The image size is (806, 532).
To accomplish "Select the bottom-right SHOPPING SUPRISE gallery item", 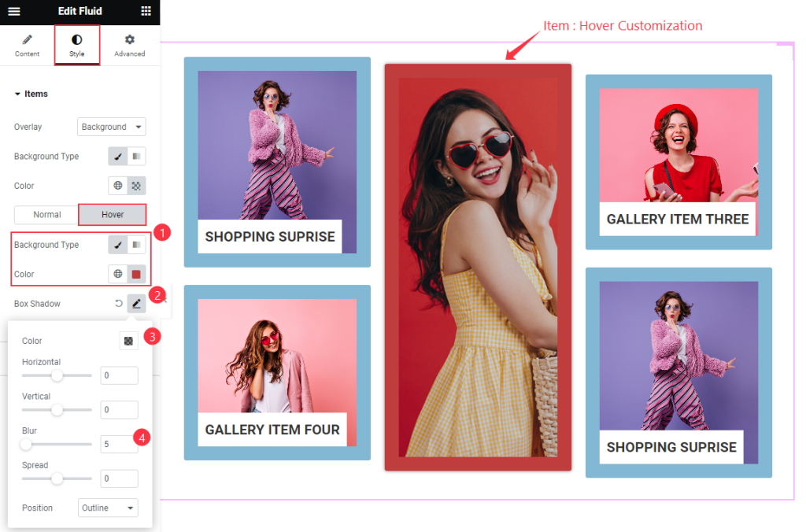I will pyautogui.click(x=678, y=373).
